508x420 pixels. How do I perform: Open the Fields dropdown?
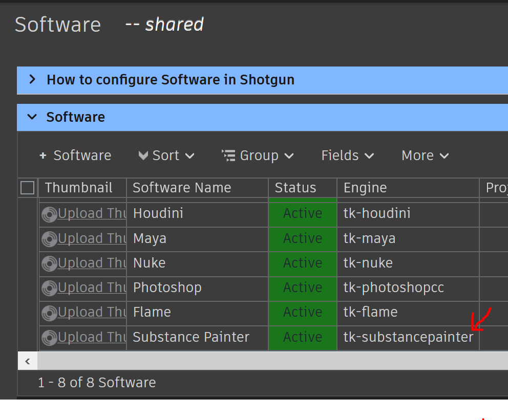point(348,156)
